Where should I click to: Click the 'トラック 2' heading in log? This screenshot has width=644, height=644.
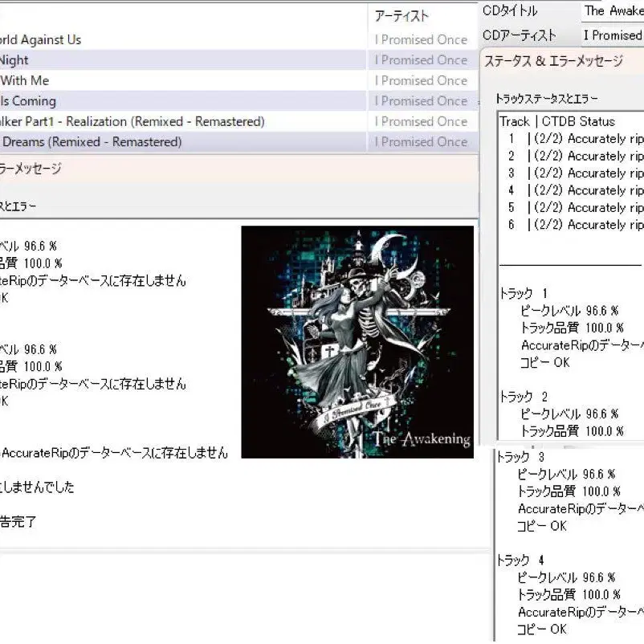point(524,397)
